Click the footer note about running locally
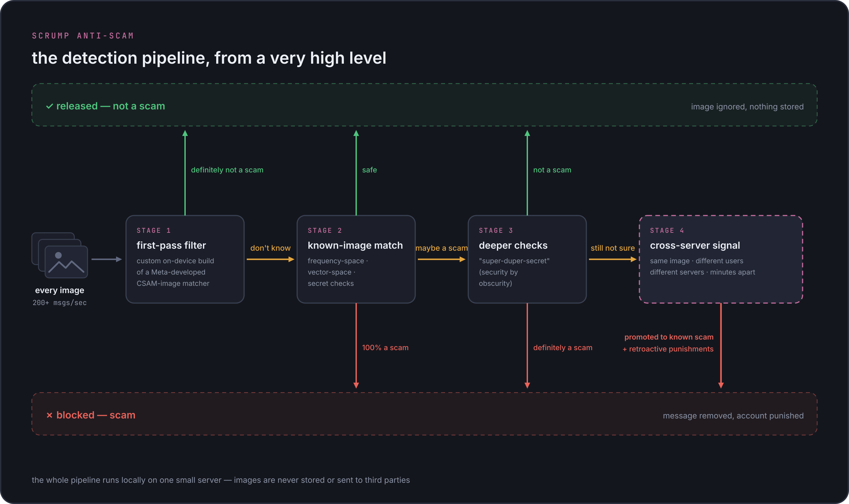This screenshot has width=849, height=504. tap(221, 480)
